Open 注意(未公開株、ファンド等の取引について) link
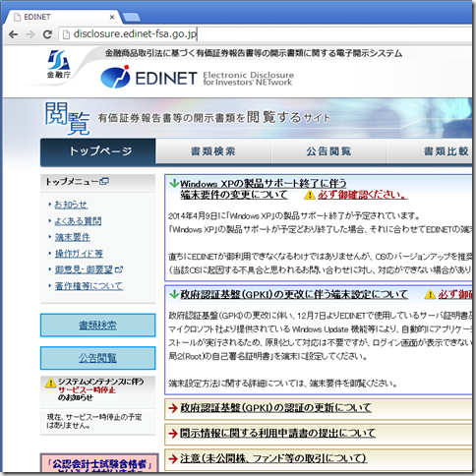This screenshot has width=476, height=476. pos(273,458)
